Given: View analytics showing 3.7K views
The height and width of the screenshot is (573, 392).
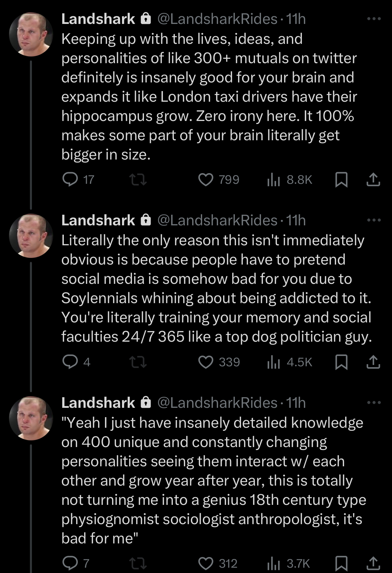Looking at the screenshot, I should (288, 563).
